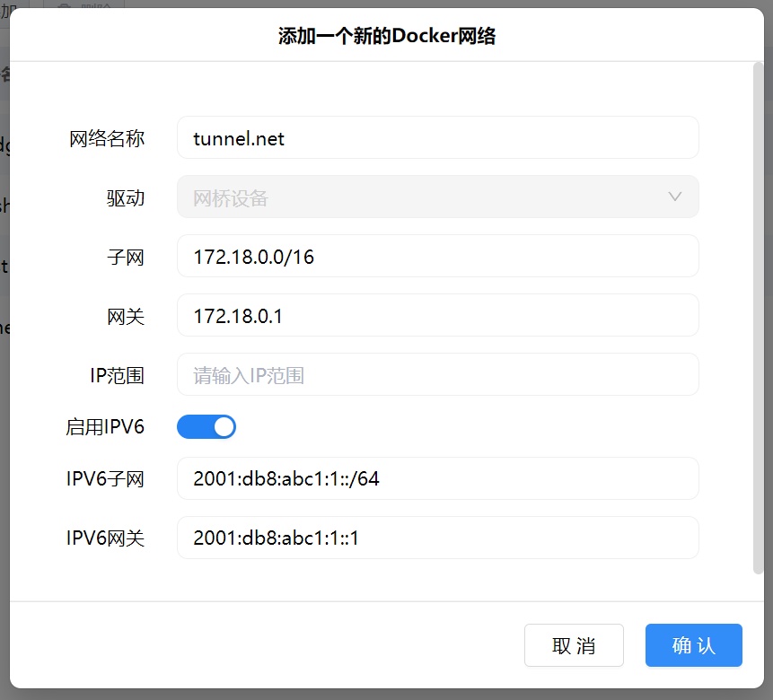
Task: Click the IPV6网关 label
Action: point(105,538)
